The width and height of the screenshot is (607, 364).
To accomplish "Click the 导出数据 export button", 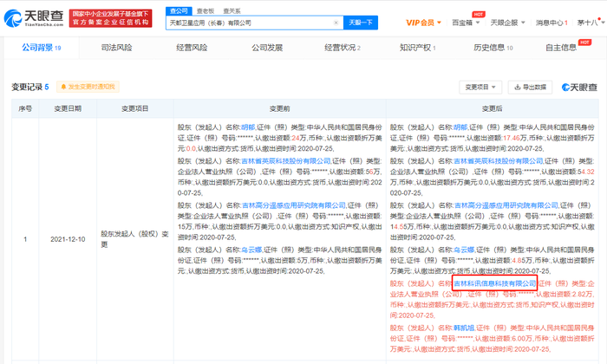I will coord(530,87).
